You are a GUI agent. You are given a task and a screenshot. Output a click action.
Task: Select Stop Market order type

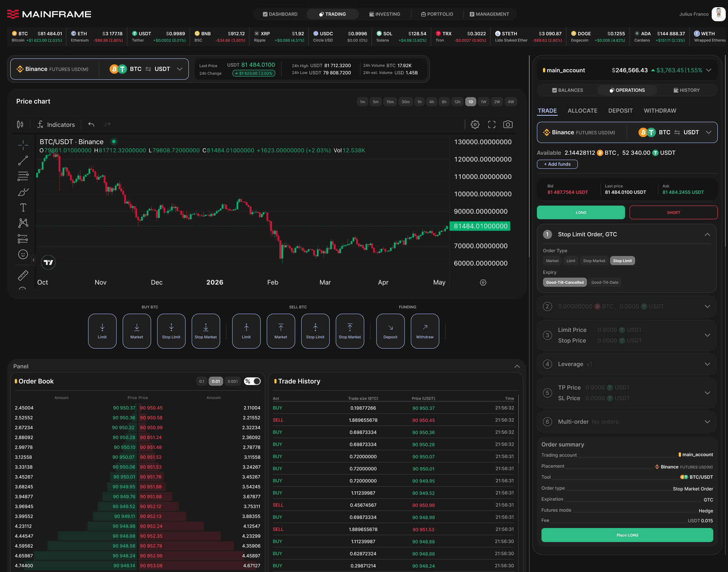click(x=594, y=261)
